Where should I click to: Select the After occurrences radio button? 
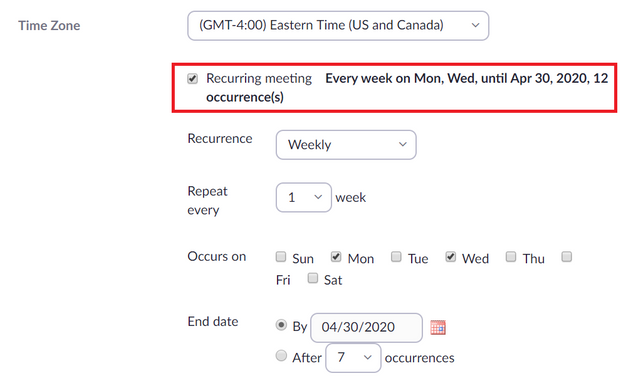pyautogui.click(x=281, y=356)
